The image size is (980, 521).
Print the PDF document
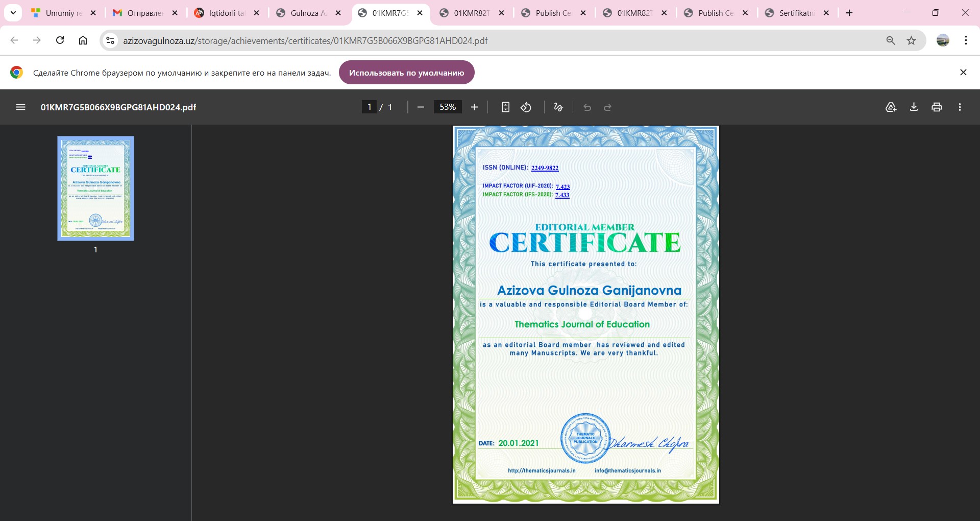pos(937,107)
